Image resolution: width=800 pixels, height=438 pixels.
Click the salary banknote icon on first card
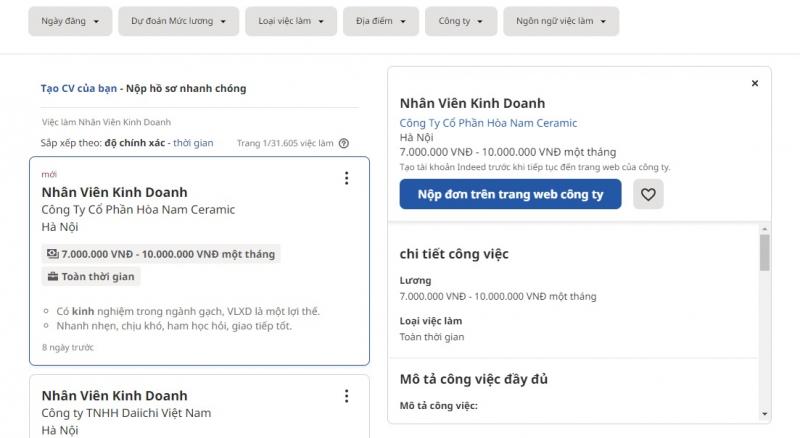53,253
